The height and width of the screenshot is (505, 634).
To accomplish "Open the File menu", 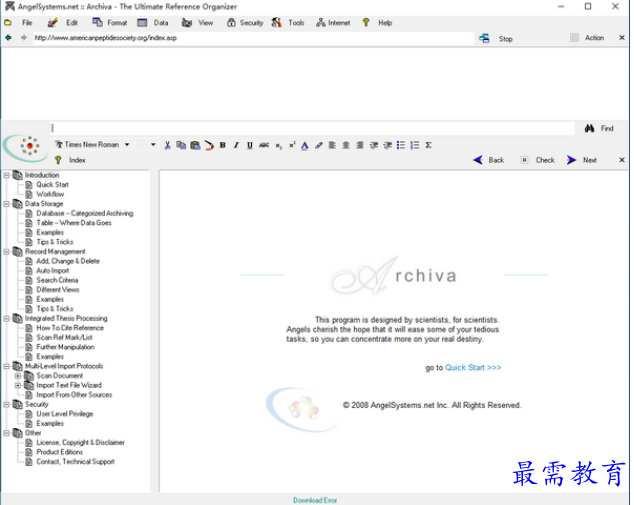I will 27,23.
